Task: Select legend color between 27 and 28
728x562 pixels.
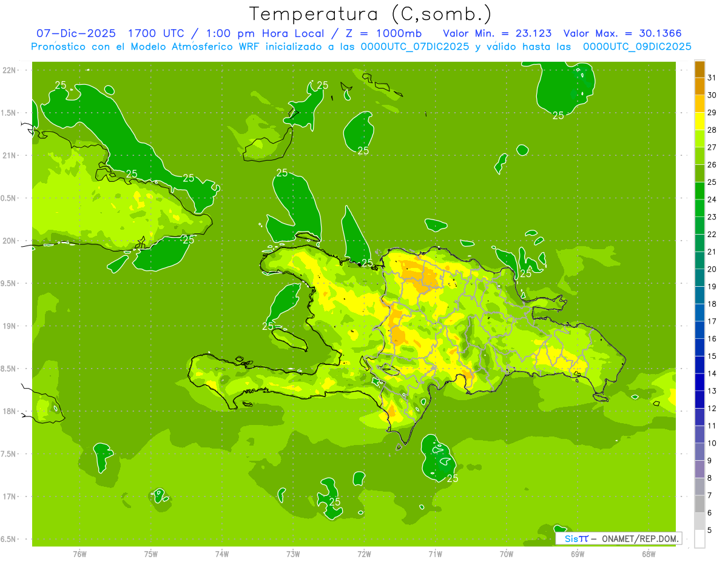Action: pyautogui.click(x=699, y=139)
